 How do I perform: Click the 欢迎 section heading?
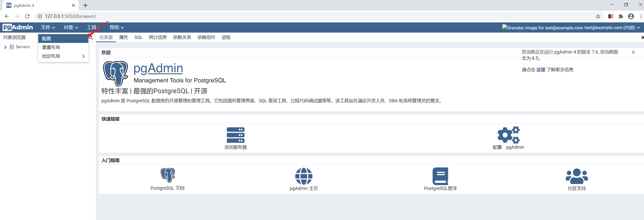[106, 53]
